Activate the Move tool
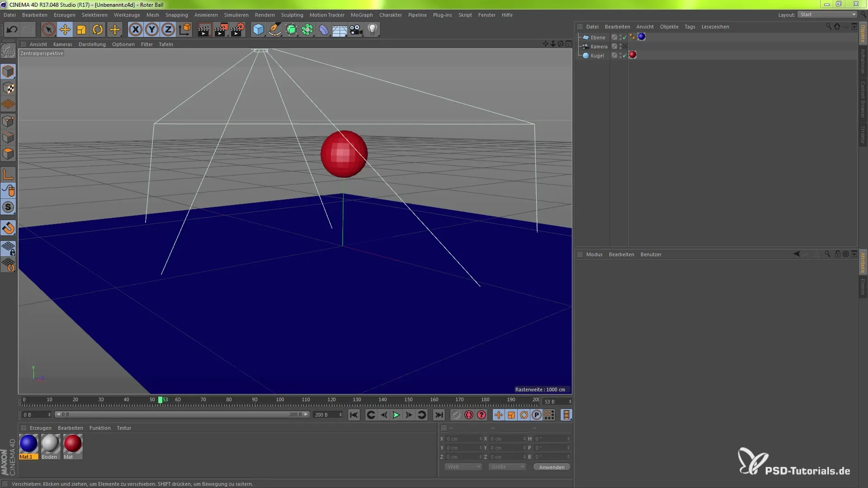The height and width of the screenshot is (488, 868). click(x=65, y=30)
